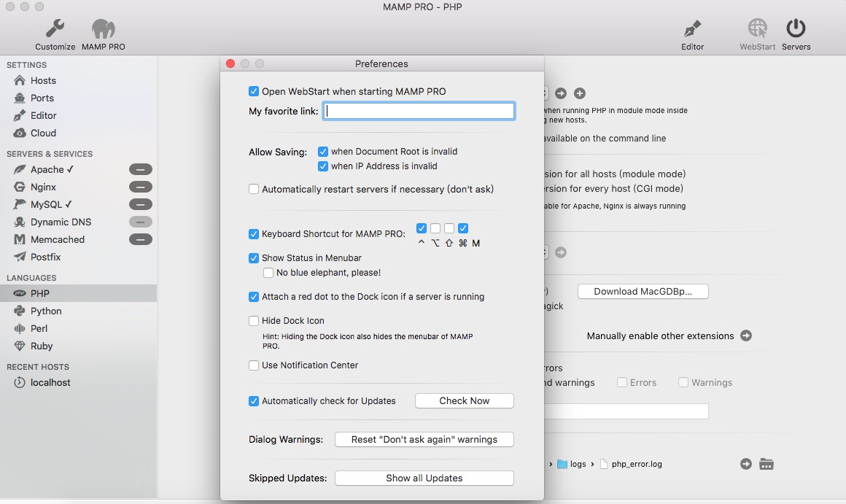The height and width of the screenshot is (504, 846).
Task: Click the Apache status pill in sidebar
Action: point(141,169)
